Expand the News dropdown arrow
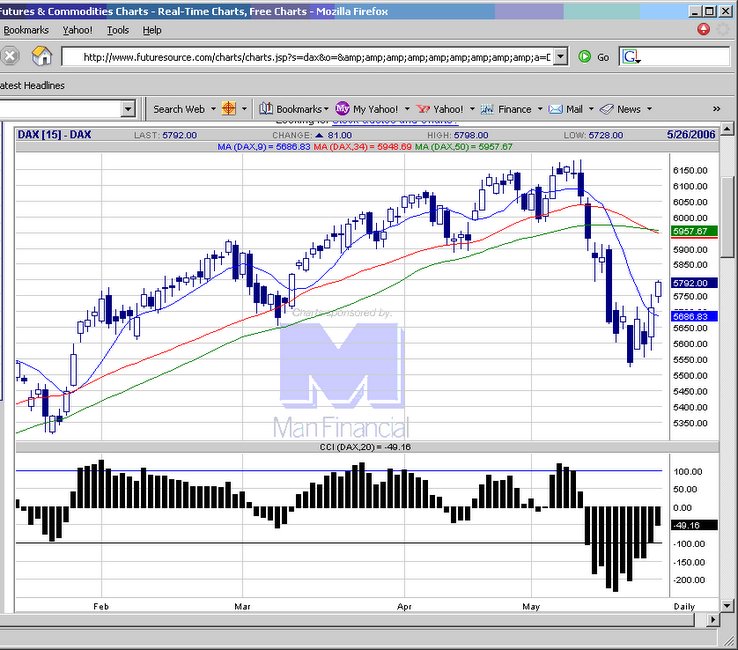The width and height of the screenshot is (738, 650). tap(649, 109)
